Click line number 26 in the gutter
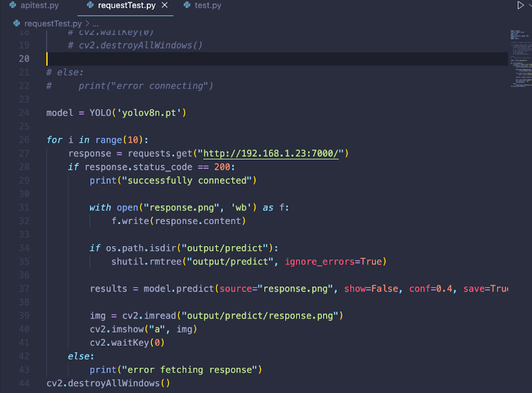Viewport: 532px width, 393px height. pyautogui.click(x=24, y=140)
